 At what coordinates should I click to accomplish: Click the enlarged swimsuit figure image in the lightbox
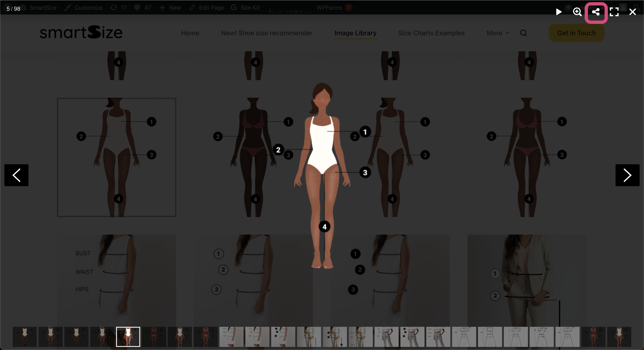coord(322,176)
